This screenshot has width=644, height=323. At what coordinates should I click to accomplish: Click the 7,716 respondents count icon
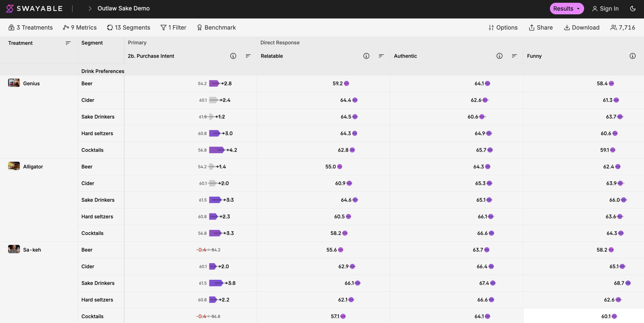614,27
